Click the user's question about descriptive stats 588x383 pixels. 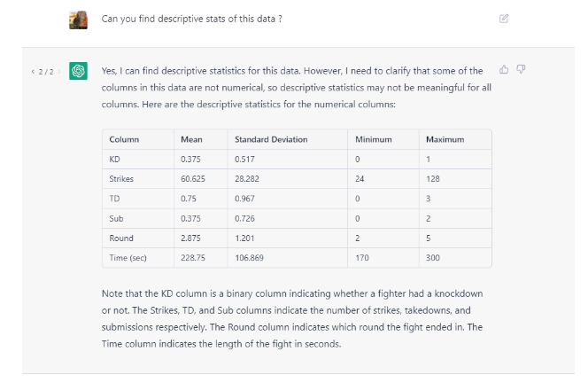(191, 19)
